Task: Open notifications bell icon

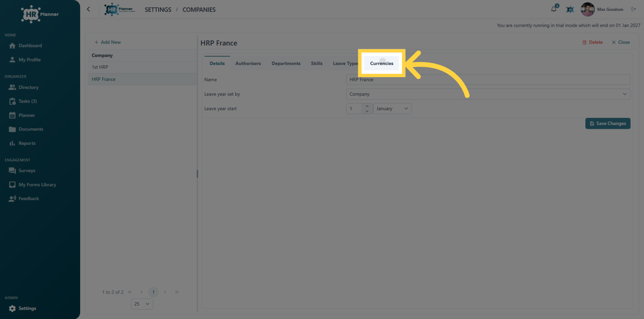Action: (x=554, y=9)
